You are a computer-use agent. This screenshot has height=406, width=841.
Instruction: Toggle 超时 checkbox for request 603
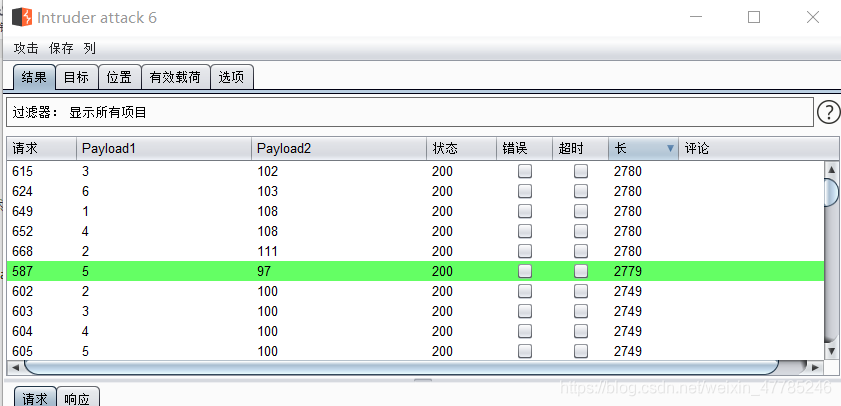coord(580,311)
